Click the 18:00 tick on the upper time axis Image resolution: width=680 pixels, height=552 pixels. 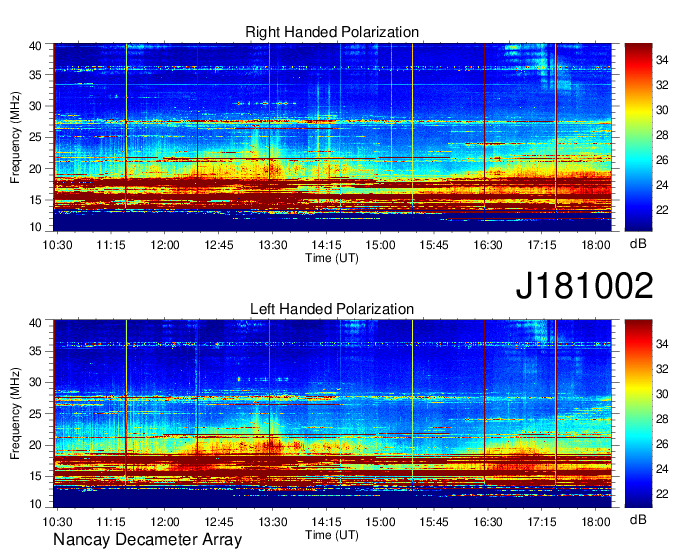pos(596,245)
